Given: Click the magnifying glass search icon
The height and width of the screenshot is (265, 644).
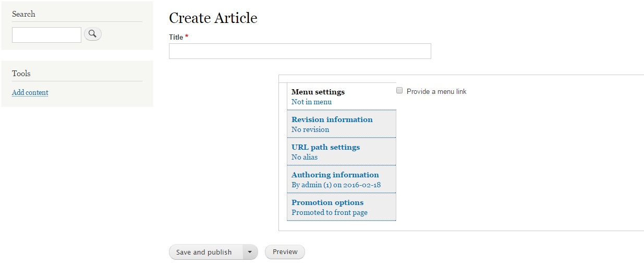Looking at the screenshot, I should (93, 34).
